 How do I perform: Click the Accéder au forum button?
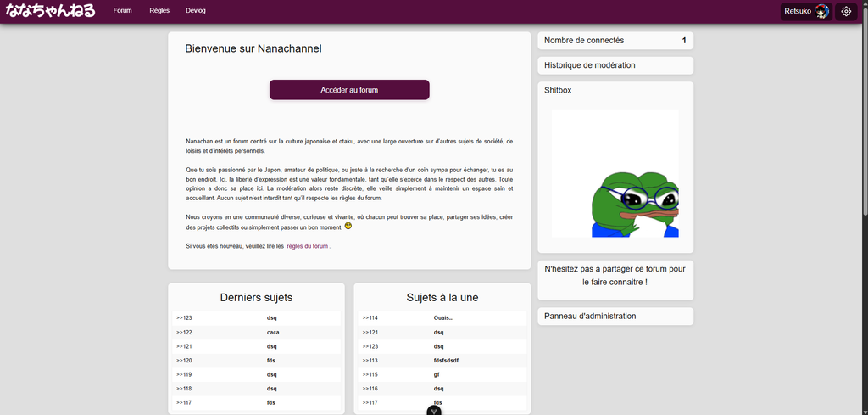point(349,90)
